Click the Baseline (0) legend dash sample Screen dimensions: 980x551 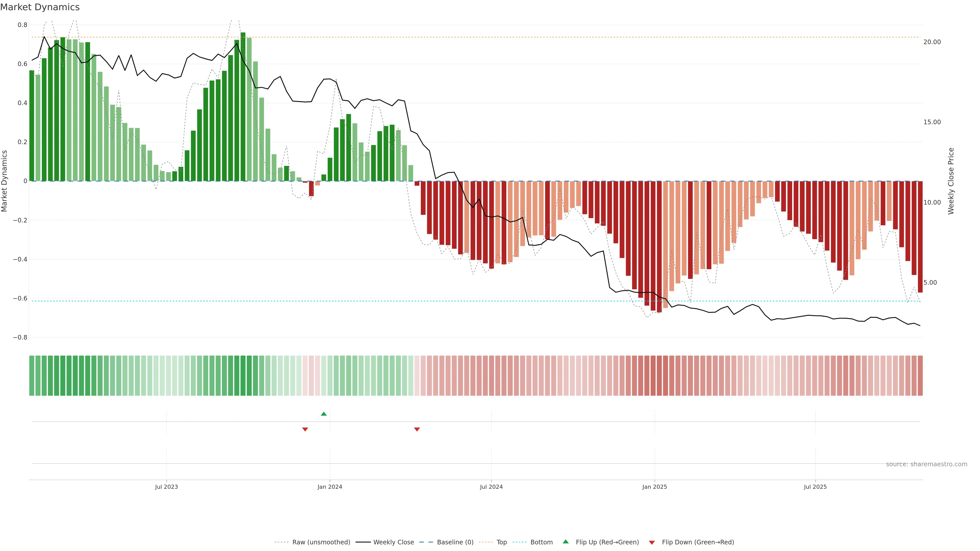tap(426, 542)
